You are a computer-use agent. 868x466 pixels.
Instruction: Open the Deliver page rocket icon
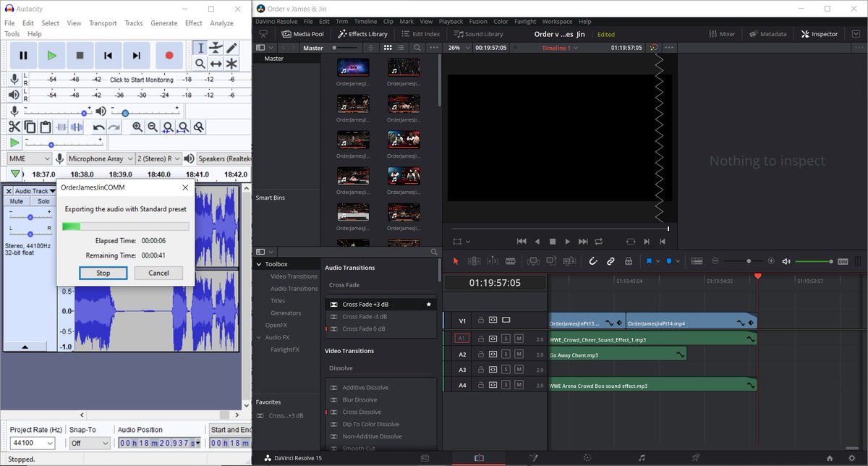coord(696,458)
